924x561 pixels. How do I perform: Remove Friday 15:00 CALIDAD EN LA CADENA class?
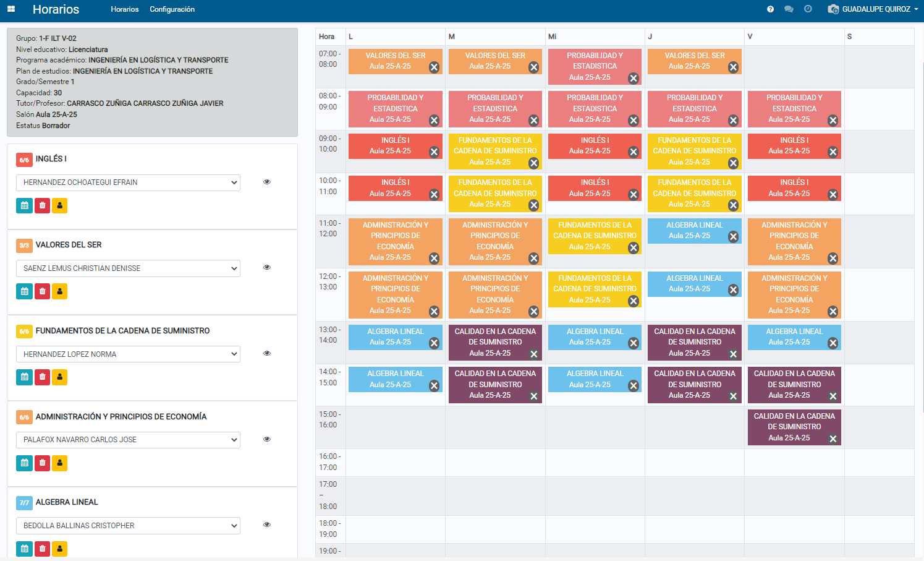pos(833,439)
